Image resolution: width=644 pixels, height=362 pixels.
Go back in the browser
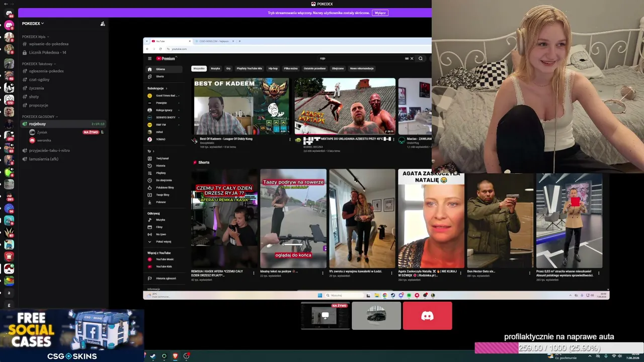pyautogui.click(x=147, y=49)
